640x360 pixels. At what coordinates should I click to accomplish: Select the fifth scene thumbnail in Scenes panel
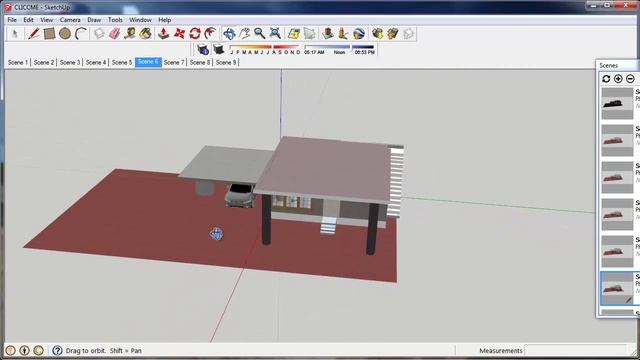[617, 251]
